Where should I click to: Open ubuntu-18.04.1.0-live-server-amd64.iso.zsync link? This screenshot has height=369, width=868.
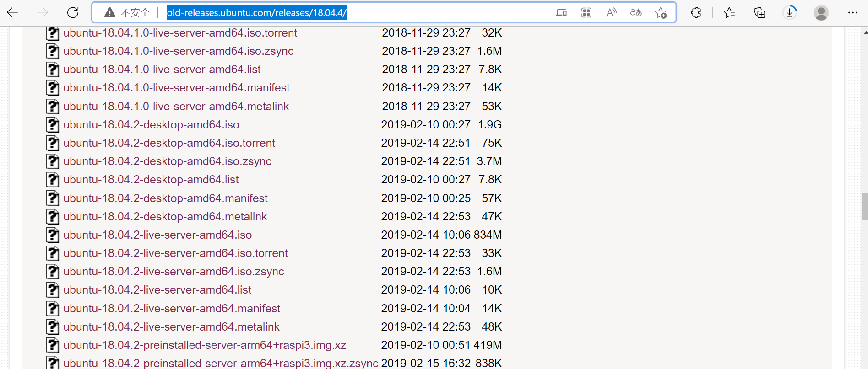tap(179, 51)
